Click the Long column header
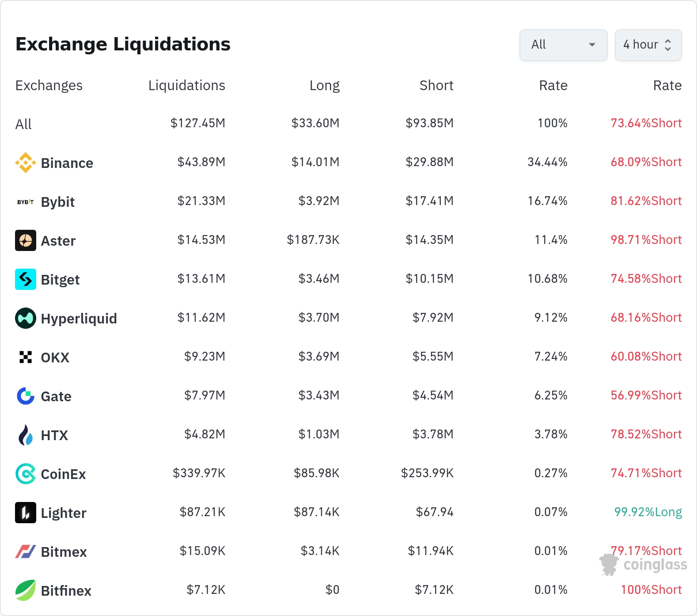This screenshot has height=616, width=697. [324, 85]
